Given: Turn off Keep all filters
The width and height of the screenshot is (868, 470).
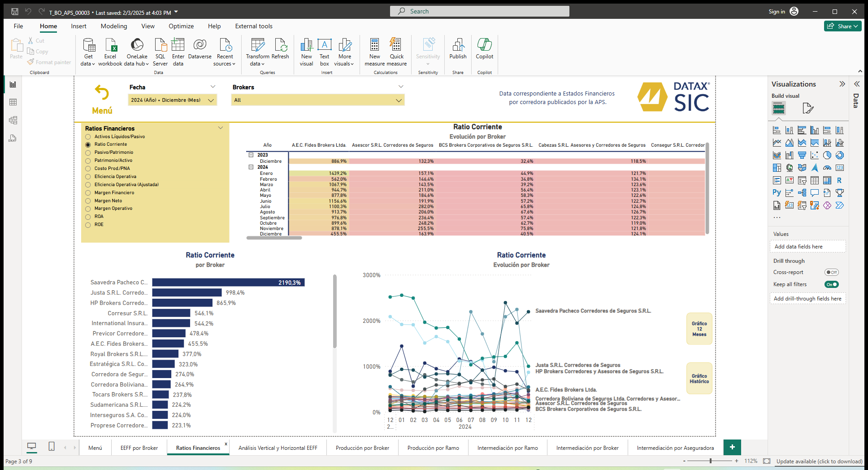Looking at the screenshot, I should [x=832, y=284].
